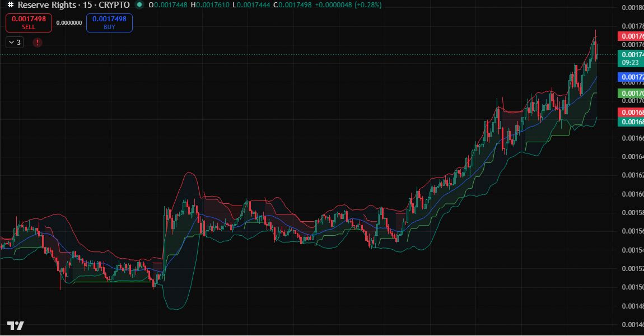Click the 0.00154 tick on price axis
The image size is (644, 336).
coord(632,250)
